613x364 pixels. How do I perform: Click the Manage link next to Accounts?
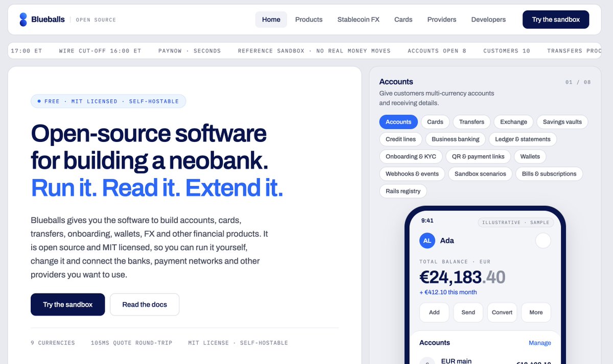pyautogui.click(x=540, y=343)
